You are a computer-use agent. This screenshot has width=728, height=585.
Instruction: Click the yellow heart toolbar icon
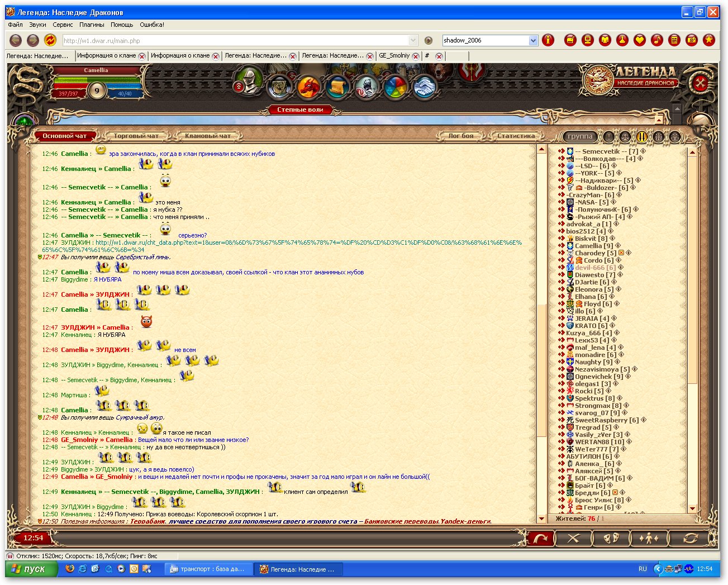click(640, 40)
